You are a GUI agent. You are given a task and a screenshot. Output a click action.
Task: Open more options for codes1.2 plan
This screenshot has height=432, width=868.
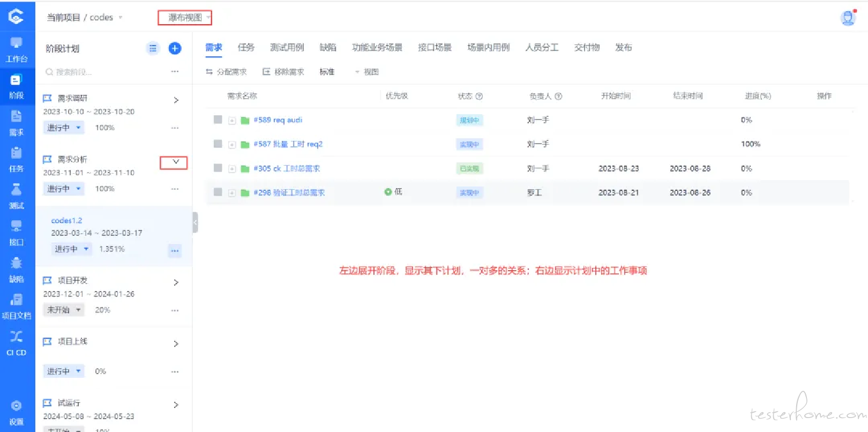click(175, 250)
